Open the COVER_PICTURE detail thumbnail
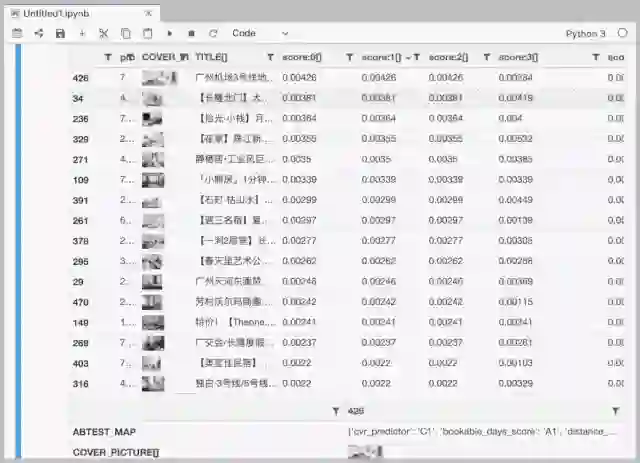 [x=365, y=452]
